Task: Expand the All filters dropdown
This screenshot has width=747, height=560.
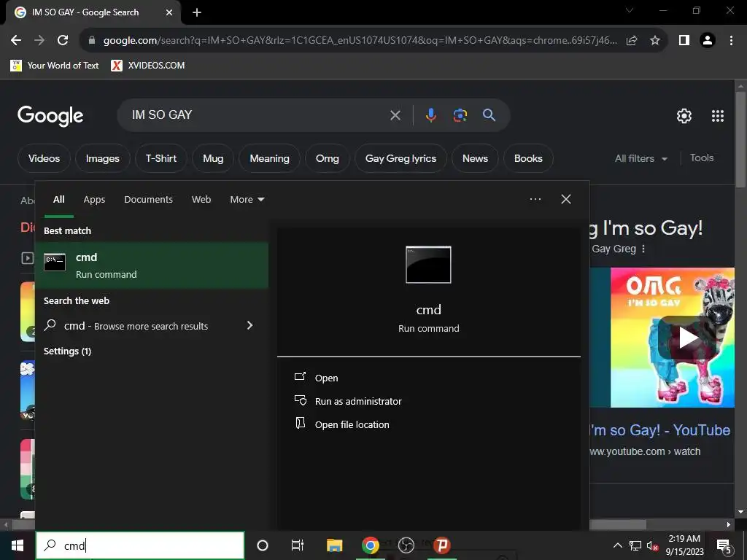Action: pyautogui.click(x=640, y=158)
